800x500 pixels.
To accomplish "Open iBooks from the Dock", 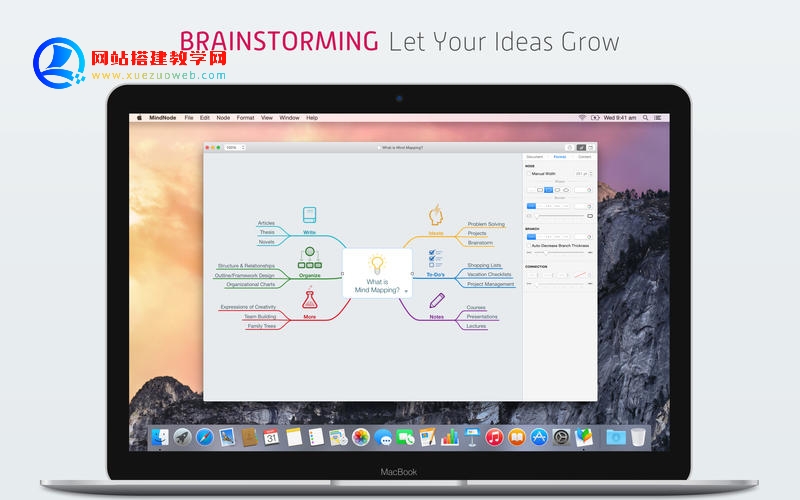I will [517, 437].
